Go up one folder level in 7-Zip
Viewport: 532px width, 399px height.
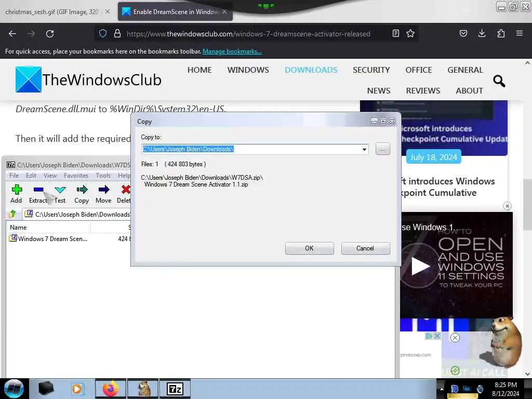(12, 214)
